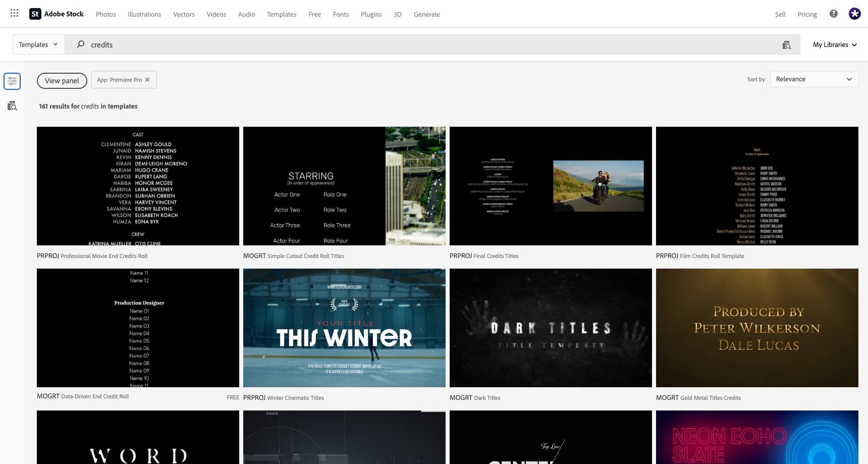The image size is (868, 464).
Task: Open the Templates category dropdown
Action: (x=38, y=44)
